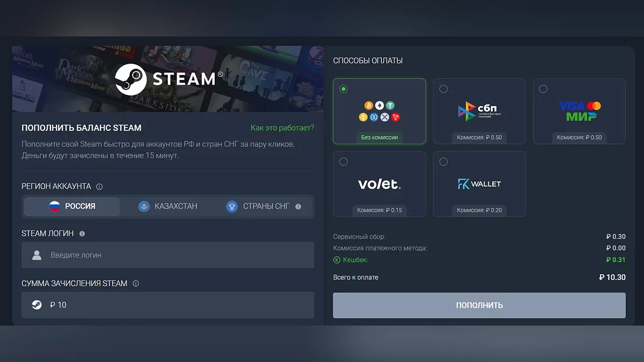Click the СБП logo
Screen dimensions: 644x362
point(479,111)
